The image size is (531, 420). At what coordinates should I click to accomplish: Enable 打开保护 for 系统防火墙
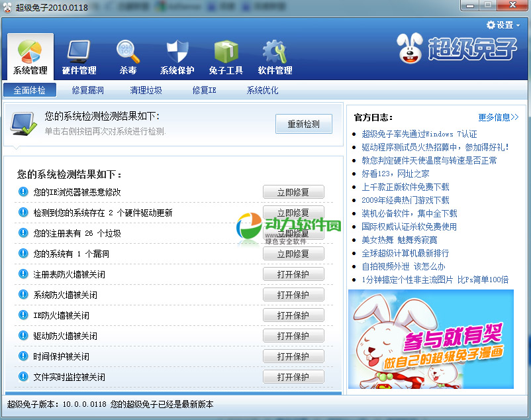(x=293, y=295)
